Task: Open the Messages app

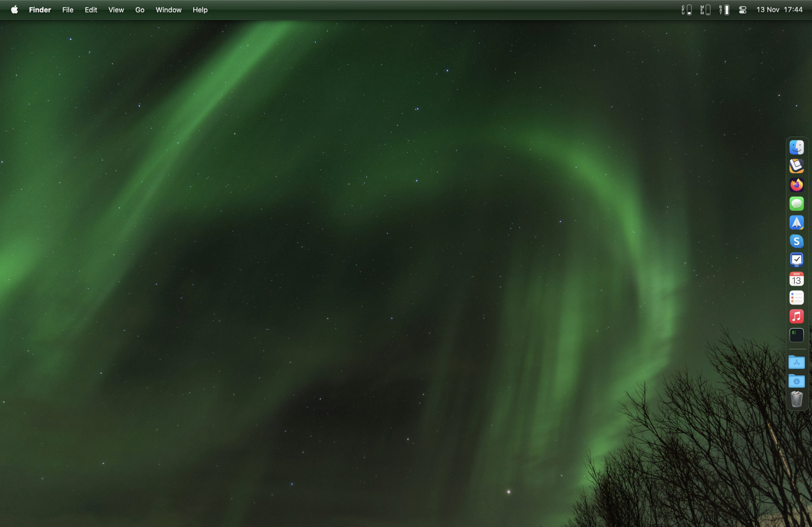Action: [x=796, y=204]
